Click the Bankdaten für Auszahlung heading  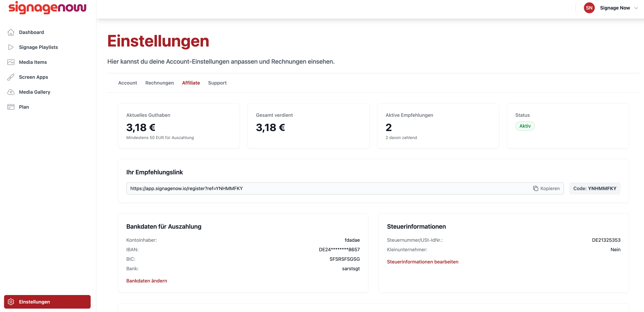164,226
